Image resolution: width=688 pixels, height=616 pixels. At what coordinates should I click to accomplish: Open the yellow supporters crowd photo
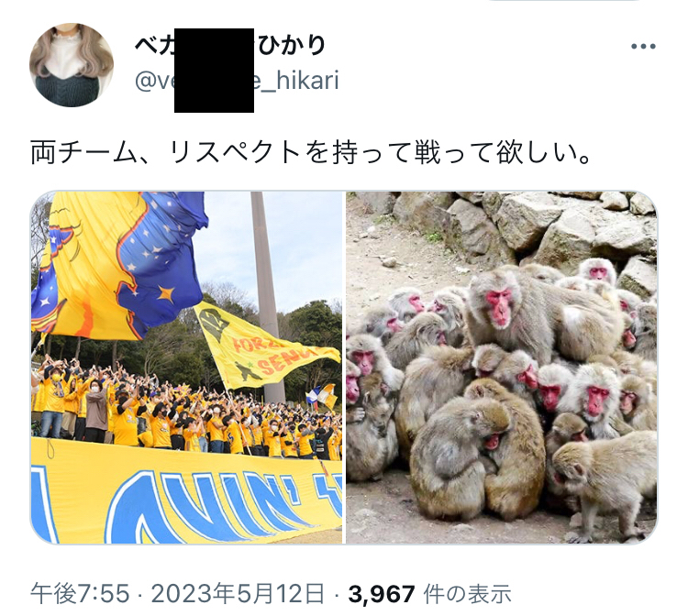(186, 368)
